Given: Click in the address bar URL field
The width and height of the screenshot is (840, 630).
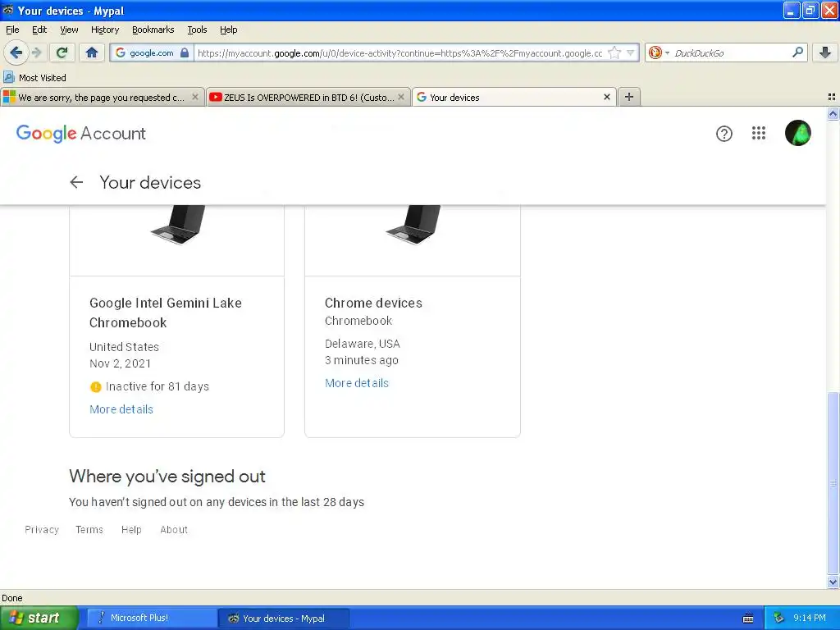Looking at the screenshot, I should click(x=399, y=52).
